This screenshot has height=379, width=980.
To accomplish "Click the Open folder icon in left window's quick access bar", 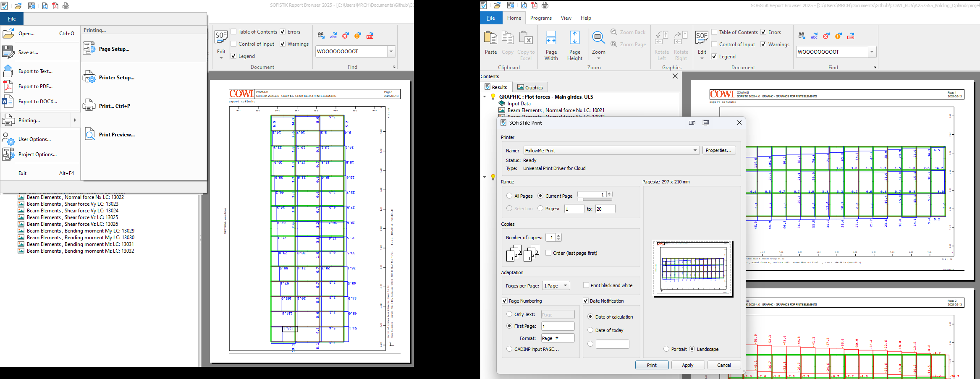I will point(18,6).
